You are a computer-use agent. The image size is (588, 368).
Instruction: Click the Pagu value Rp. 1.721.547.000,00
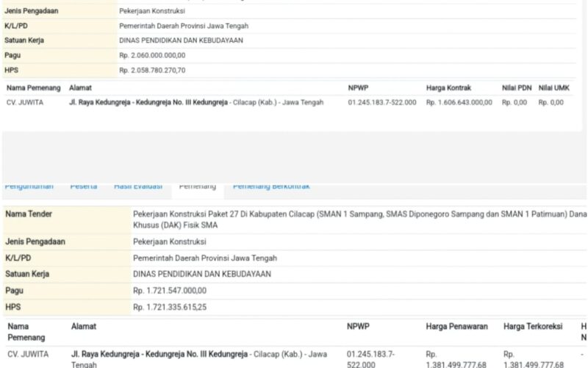(170, 291)
